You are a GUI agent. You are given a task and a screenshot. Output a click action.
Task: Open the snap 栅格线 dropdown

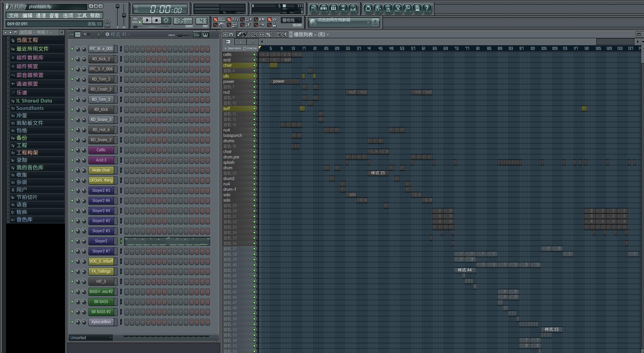coord(291,20)
